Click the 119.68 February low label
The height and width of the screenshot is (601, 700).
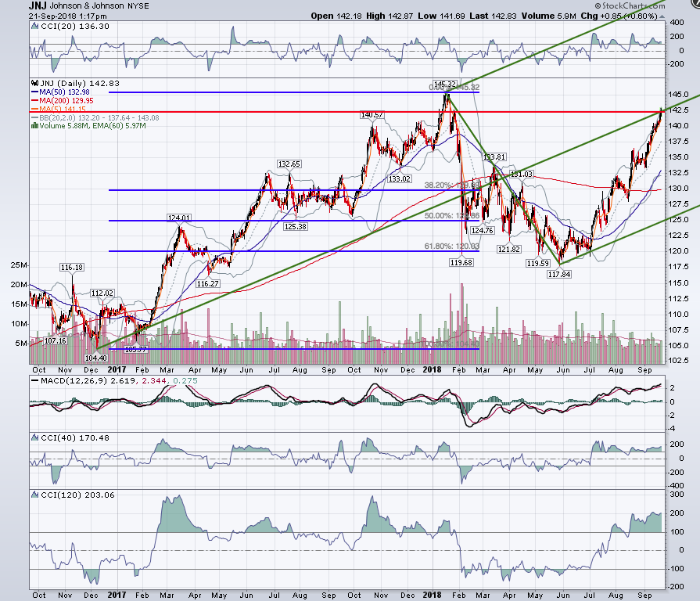[x=461, y=263]
